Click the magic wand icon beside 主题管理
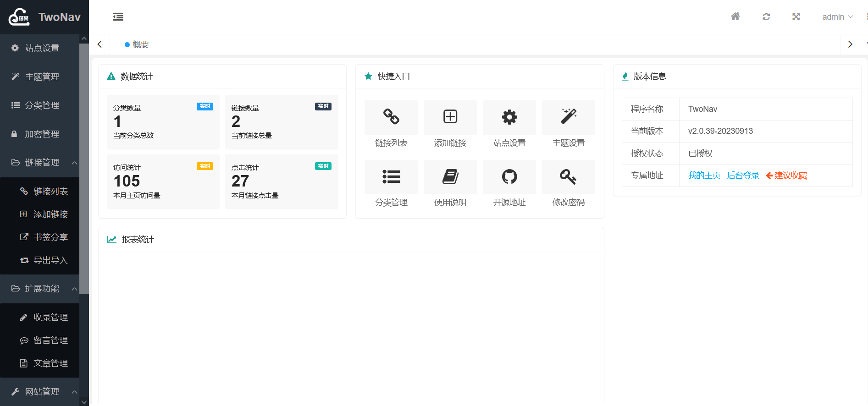Screen dimensions: 868x406 coord(15,77)
